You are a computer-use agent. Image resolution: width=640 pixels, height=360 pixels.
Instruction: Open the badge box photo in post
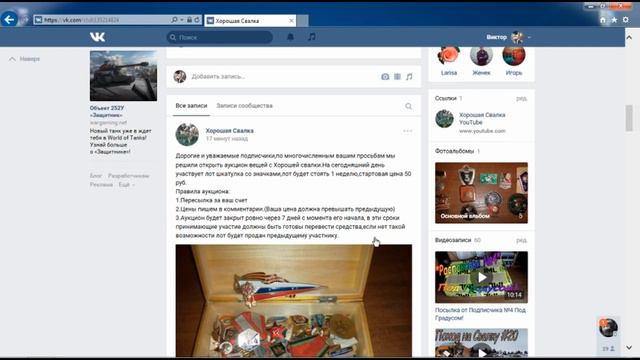point(293,301)
